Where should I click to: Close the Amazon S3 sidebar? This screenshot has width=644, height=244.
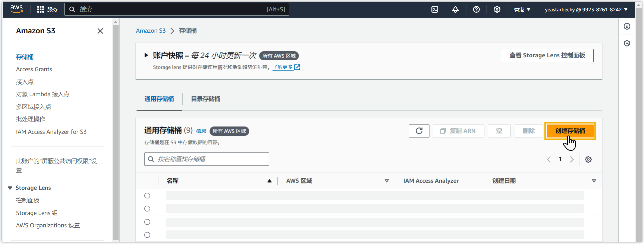click(x=100, y=31)
